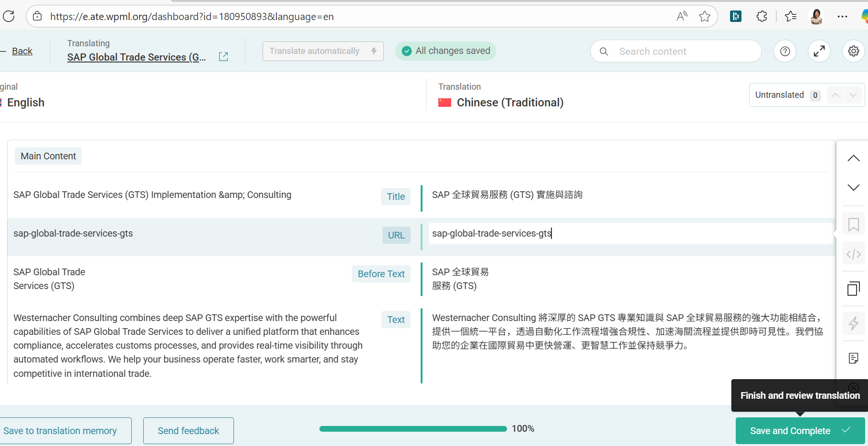Open the notes icon in right sidebar
This screenshot has height=446, width=868.
point(854,358)
